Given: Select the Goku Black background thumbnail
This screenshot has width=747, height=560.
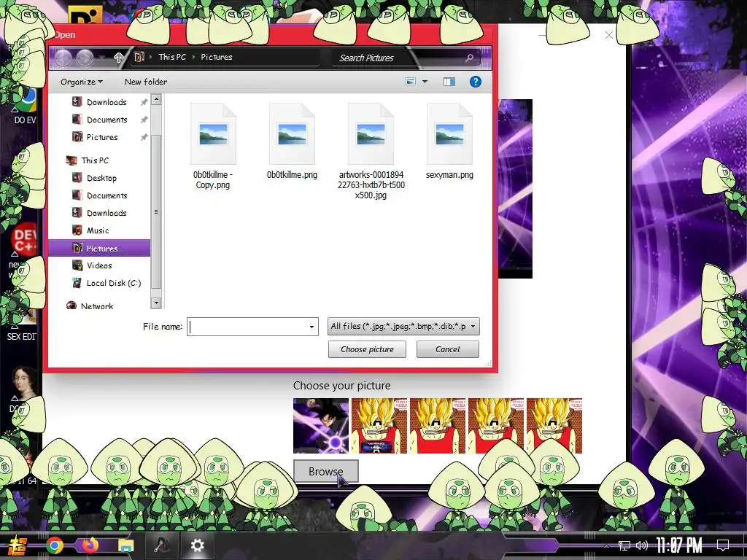Looking at the screenshot, I should tap(321, 426).
